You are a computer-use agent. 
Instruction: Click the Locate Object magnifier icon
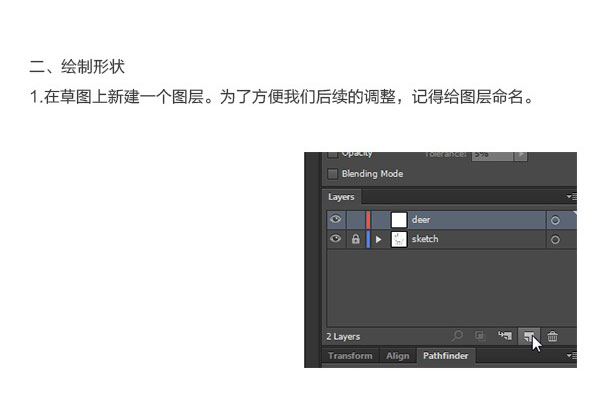[x=457, y=336]
